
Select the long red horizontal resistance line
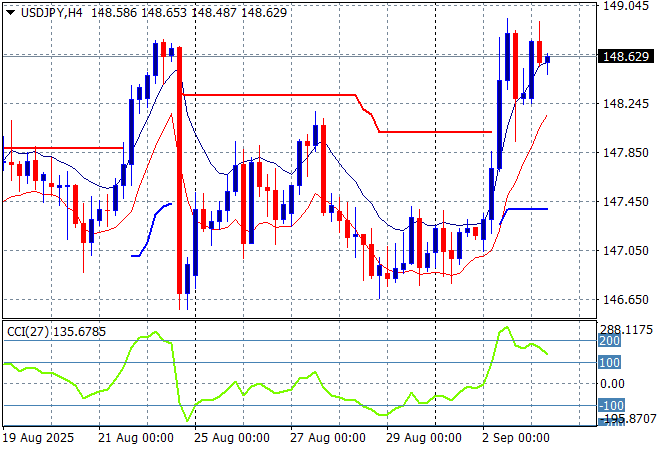coord(270,95)
